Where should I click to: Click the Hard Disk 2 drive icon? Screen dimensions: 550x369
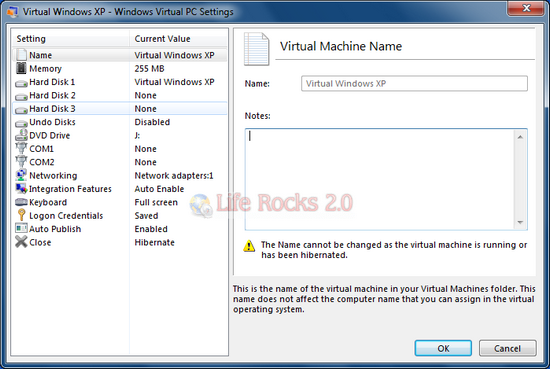[x=21, y=97]
